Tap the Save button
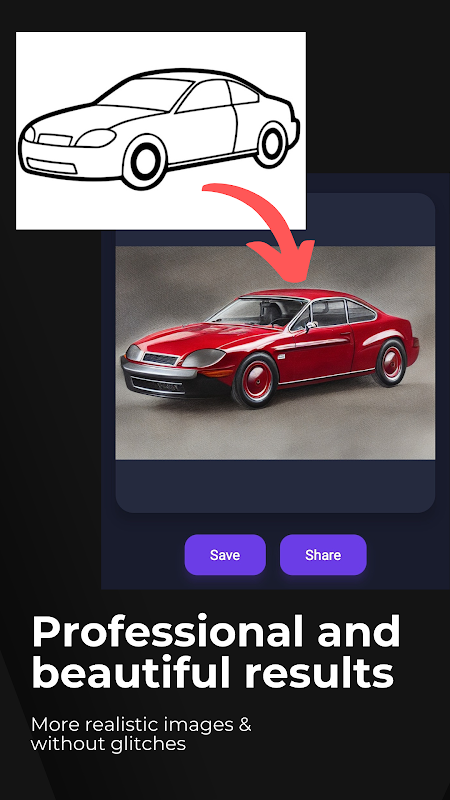The width and height of the screenshot is (450, 800). tap(225, 555)
